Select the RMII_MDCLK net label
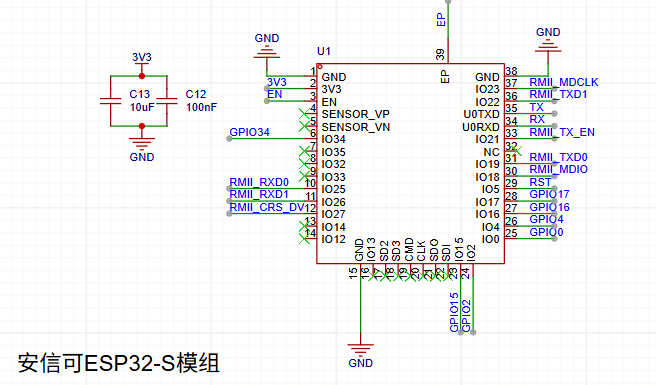The height and width of the screenshot is (385, 656). pyautogui.click(x=564, y=82)
